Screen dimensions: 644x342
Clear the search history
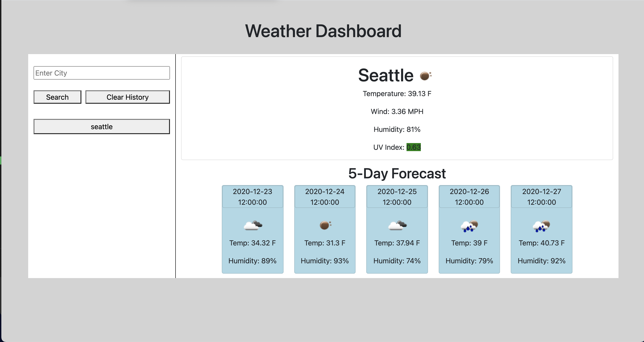tap(127, 97)
